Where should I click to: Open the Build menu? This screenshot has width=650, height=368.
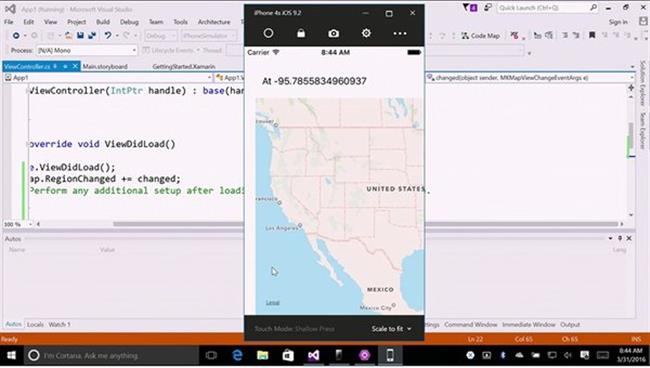pyautogui.click(x=103, y=22)
